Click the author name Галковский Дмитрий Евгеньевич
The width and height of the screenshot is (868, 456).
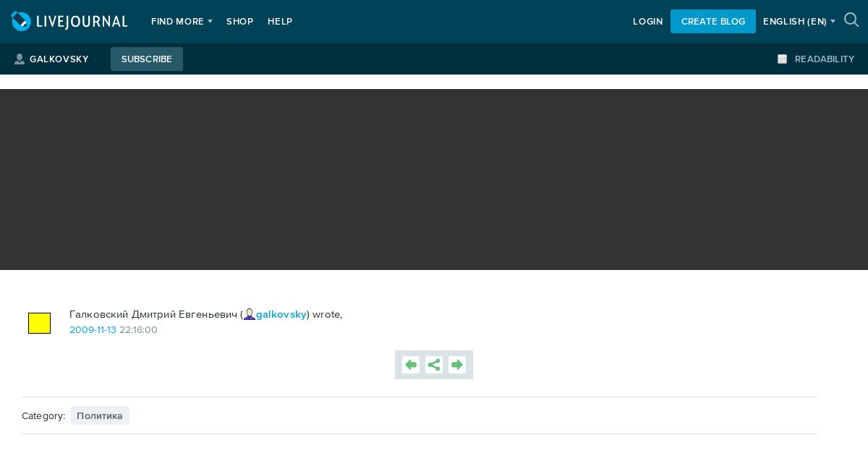(153, 314)
